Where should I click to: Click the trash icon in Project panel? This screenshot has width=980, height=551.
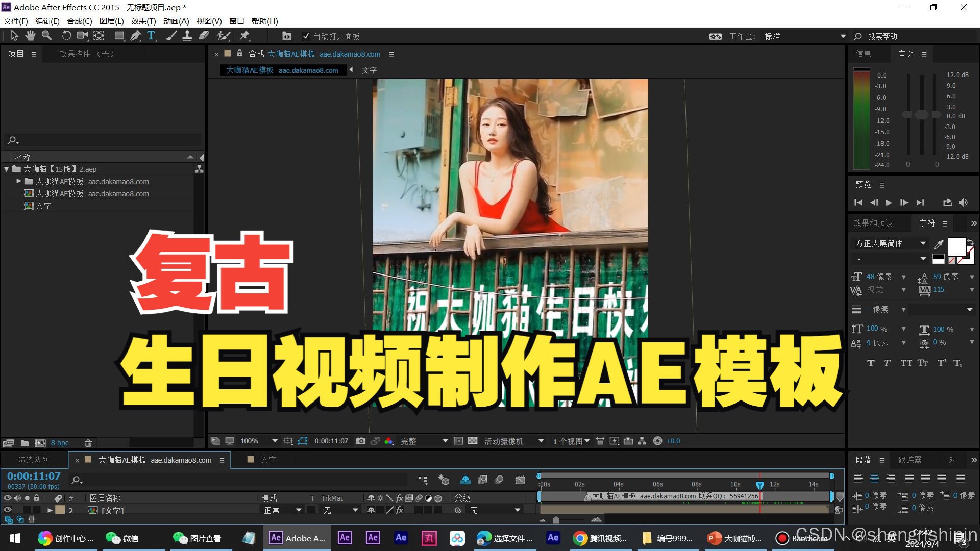(x=88, y=443)
